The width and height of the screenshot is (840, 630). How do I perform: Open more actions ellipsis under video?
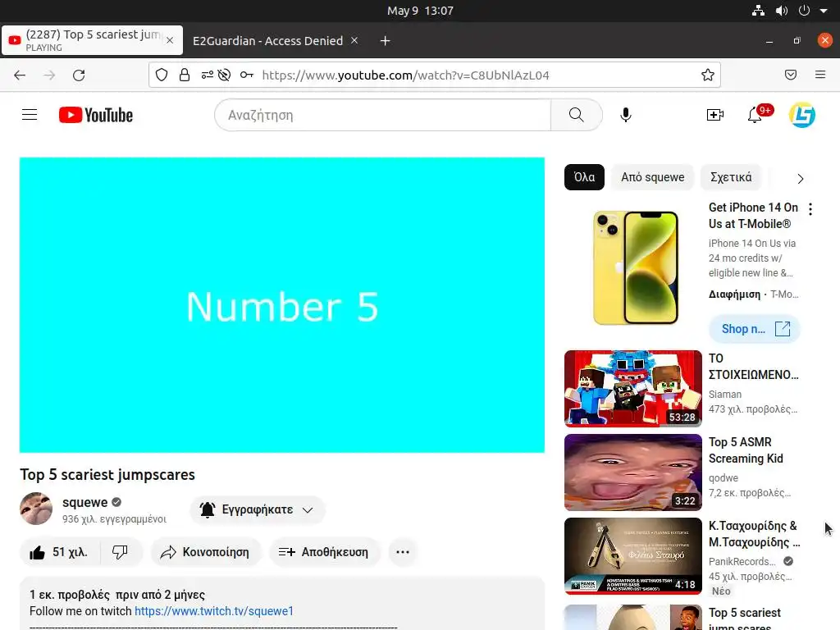coord(403,552)
